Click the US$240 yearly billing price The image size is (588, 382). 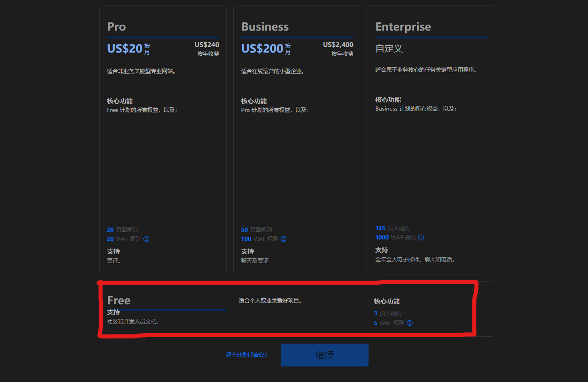(207, 45)
